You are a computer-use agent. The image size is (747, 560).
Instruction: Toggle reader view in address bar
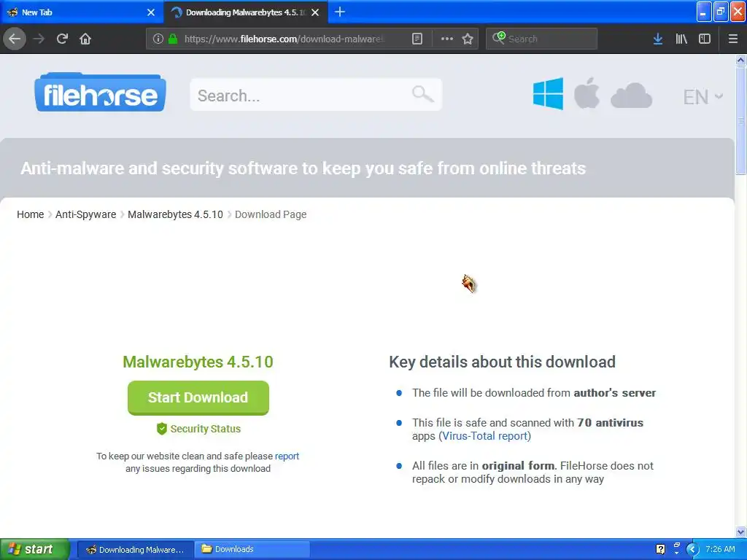417,39
